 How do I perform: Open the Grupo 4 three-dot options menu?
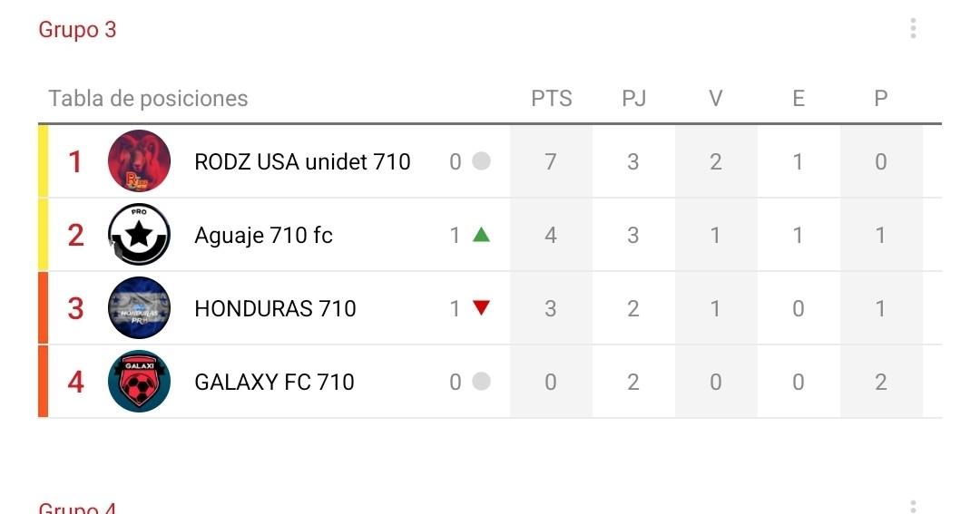pyautogui.click(x=913, y=506)
